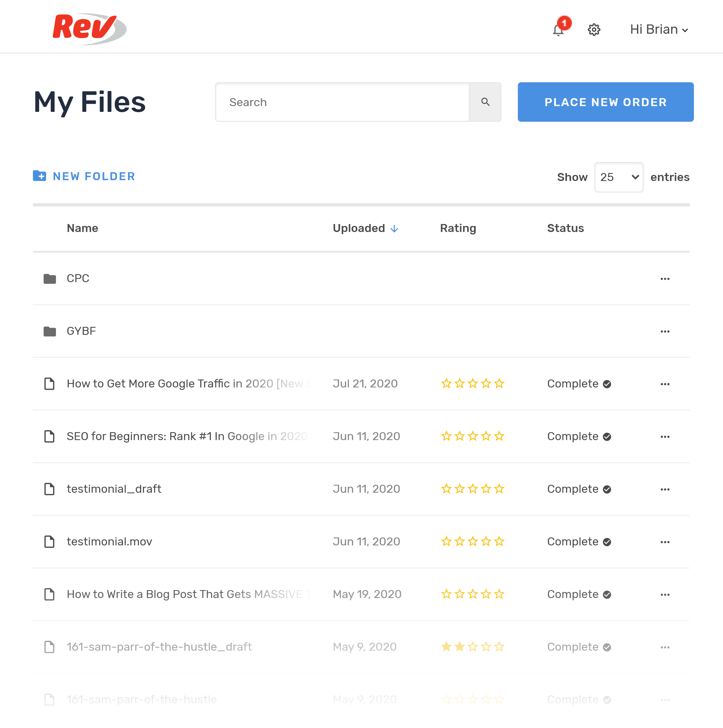
Task: Sort by the Status column header
Action: click(x=566, y=228)
